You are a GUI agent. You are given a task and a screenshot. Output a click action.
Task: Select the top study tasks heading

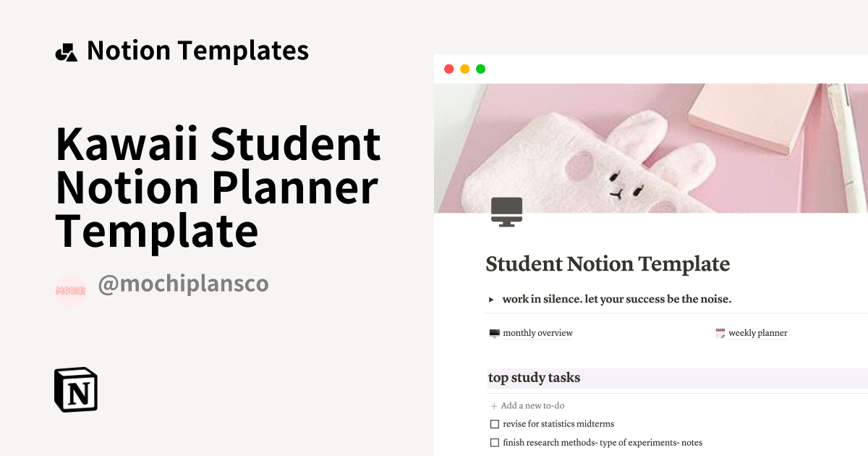[534, 377]
